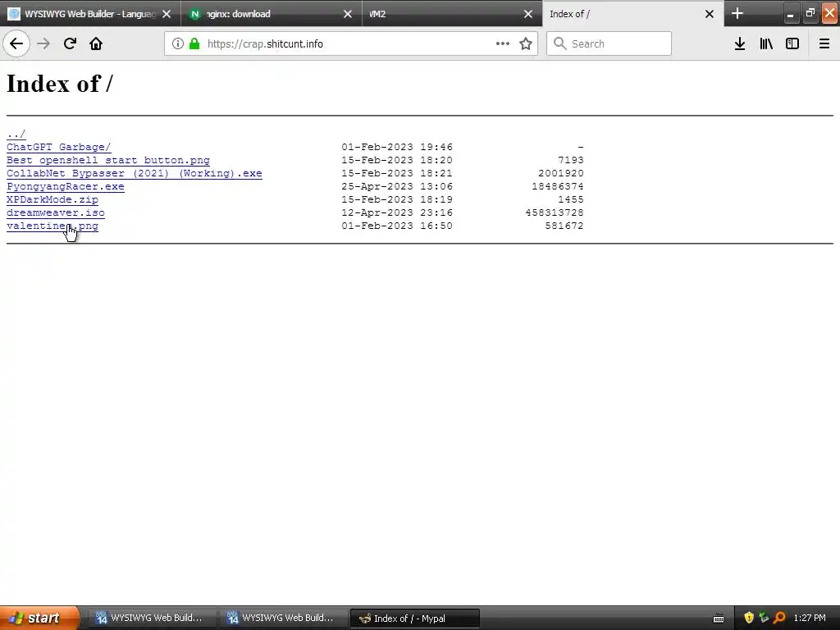Restore down the browser window
The width and height of the screenshot is (840, 630).
coord(810,13)
